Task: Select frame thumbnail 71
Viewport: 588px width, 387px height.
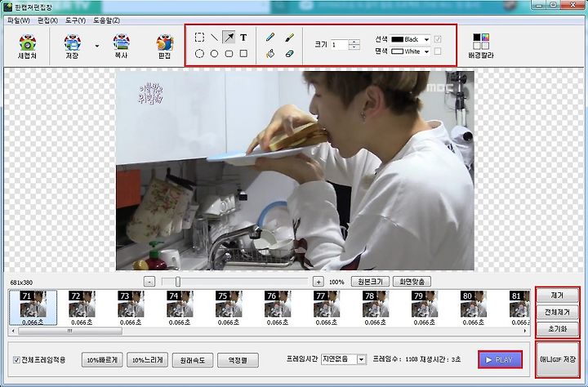Action: [33, 308]
